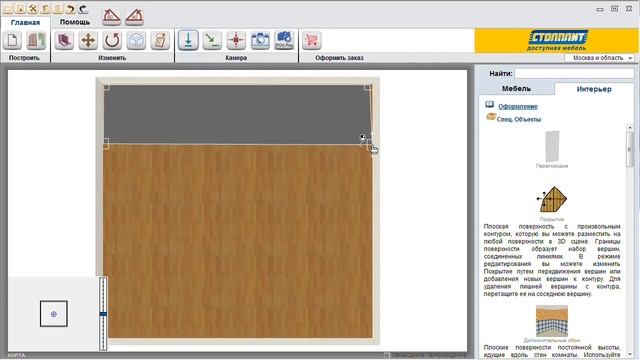Click the top-left vertex of gray surface
The width and height of the screenshot is (640, 360).
point(106,87)
